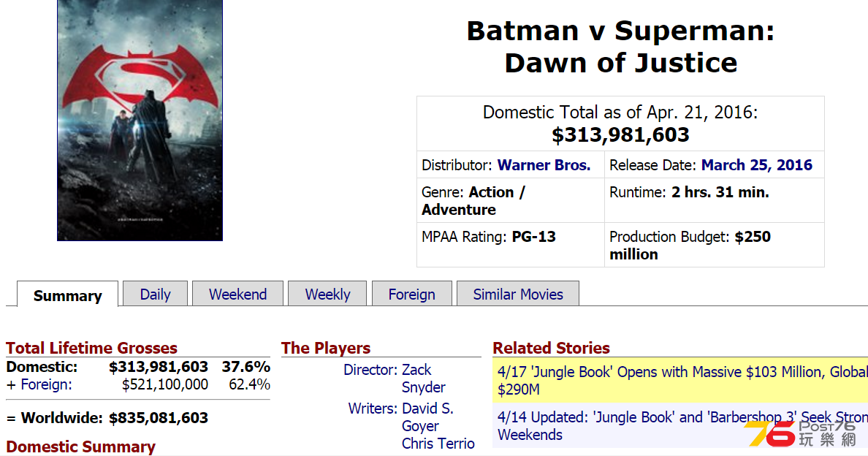Screen dimensions: 868x456
Task: Open the 4/14 Updated 'Jungle Book' story
Action: point(682,425)
